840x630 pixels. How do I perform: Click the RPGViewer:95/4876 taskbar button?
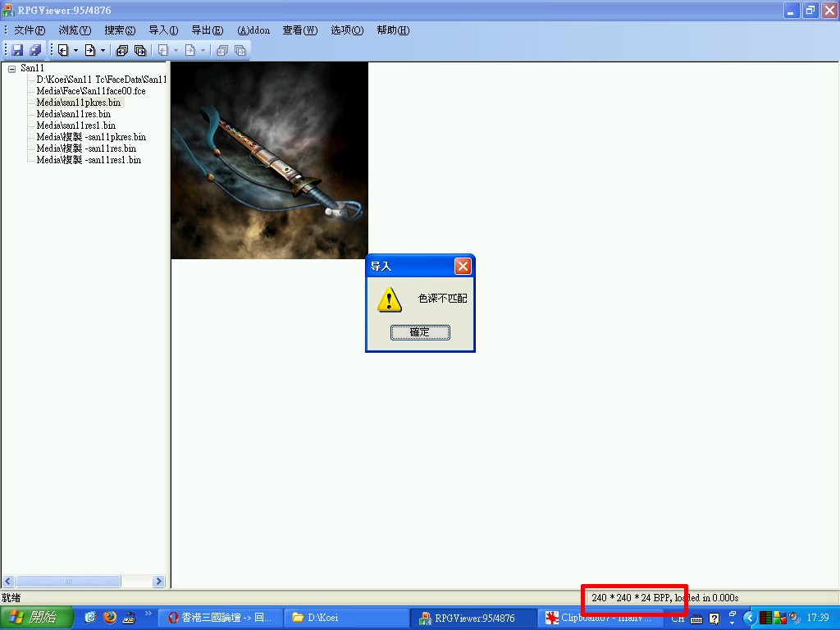point(472,618)
